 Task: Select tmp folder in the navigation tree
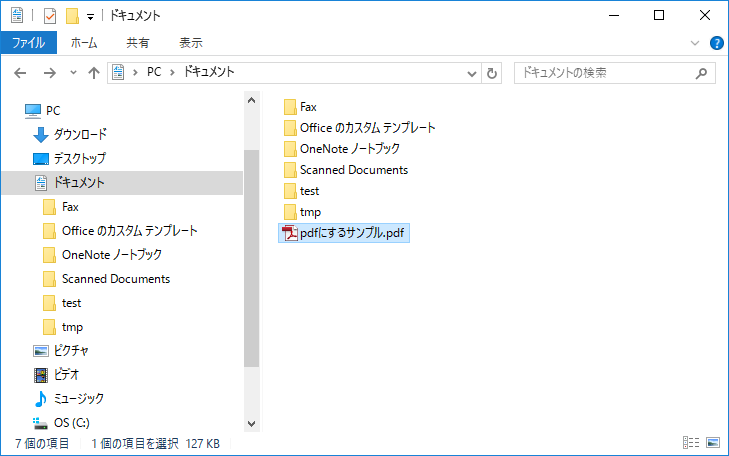tap(72, 327)
